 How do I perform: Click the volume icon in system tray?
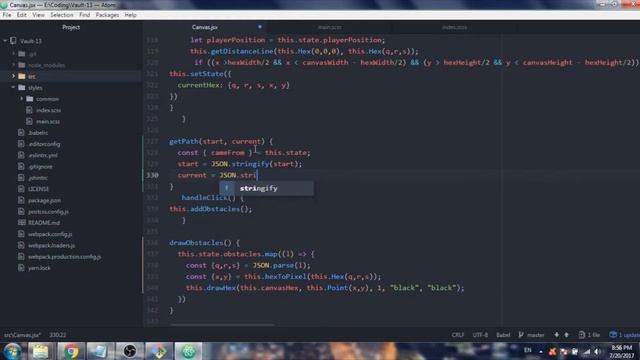pos(597,352)
